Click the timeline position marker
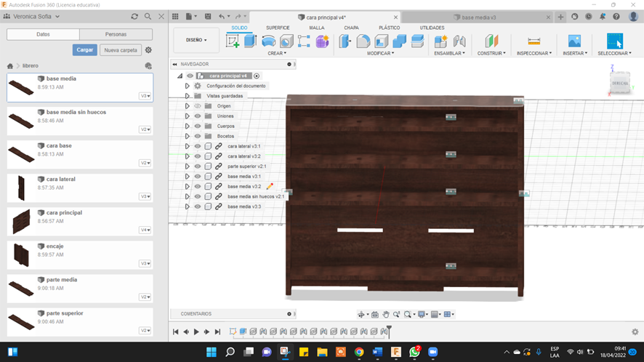The image size is (644, 362). point(389,331)
